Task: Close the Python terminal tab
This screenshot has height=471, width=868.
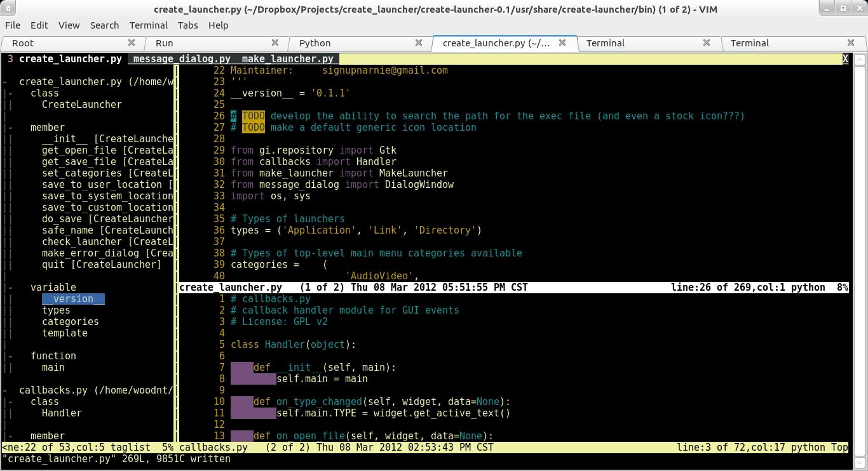Action: click(x=419, y=43)
